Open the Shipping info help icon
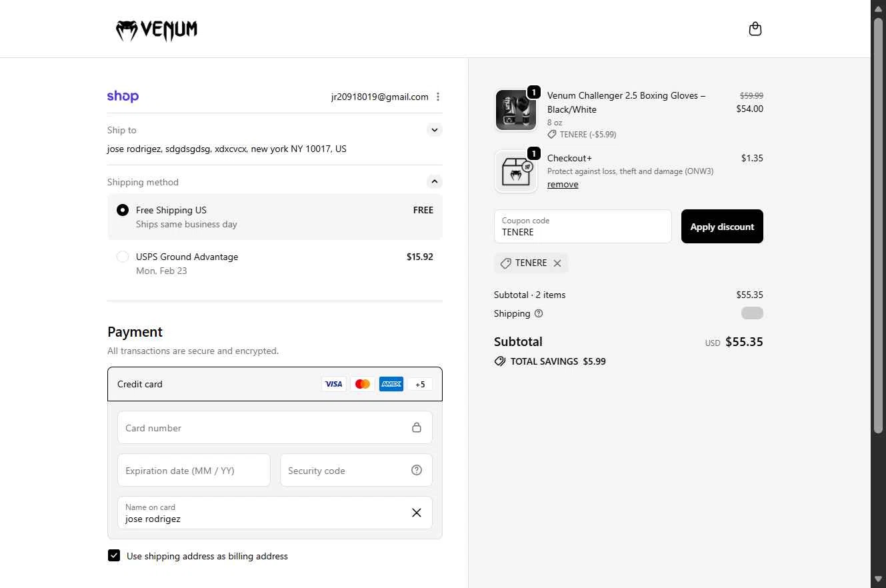Viewport: 886px width, 588px height. pos(539,313)
